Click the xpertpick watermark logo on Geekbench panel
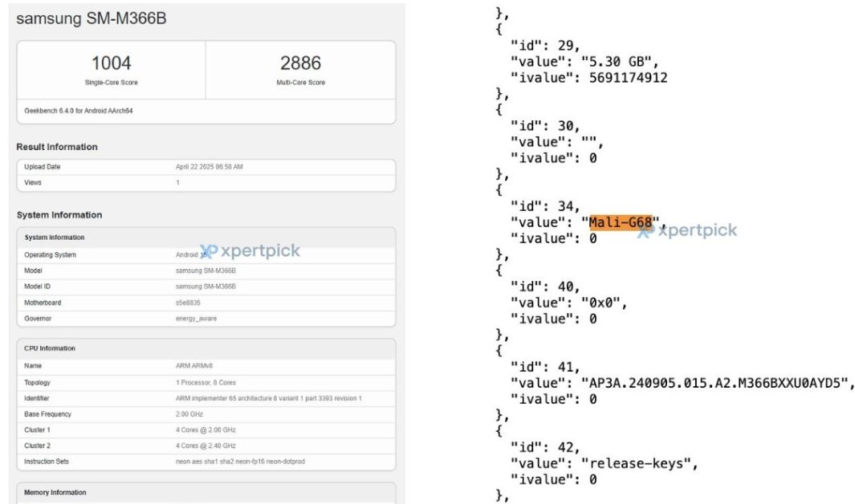Viewport: 855px width, 504px height. pyautogui.click(x=250, y=250)
